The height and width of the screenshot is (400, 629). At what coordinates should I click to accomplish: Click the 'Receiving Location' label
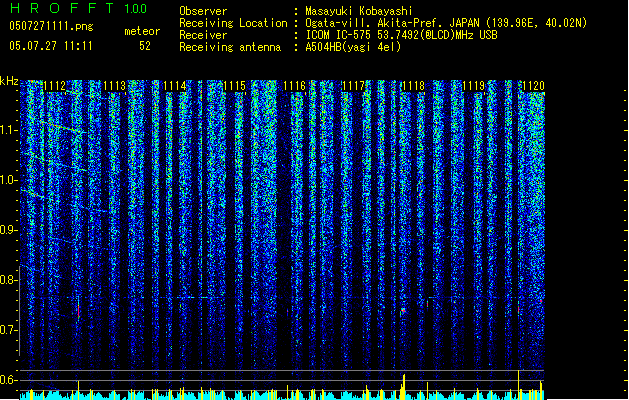click(x=233, y=23)
